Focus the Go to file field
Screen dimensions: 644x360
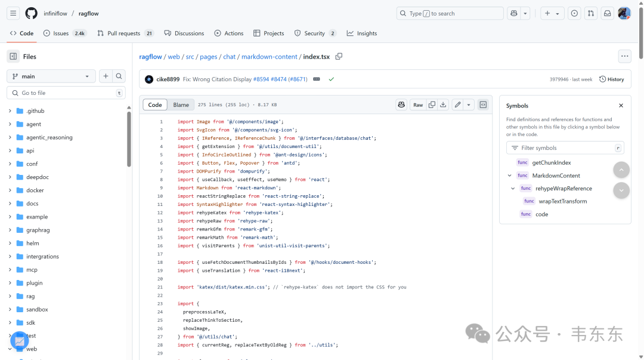tap(66, 93)
